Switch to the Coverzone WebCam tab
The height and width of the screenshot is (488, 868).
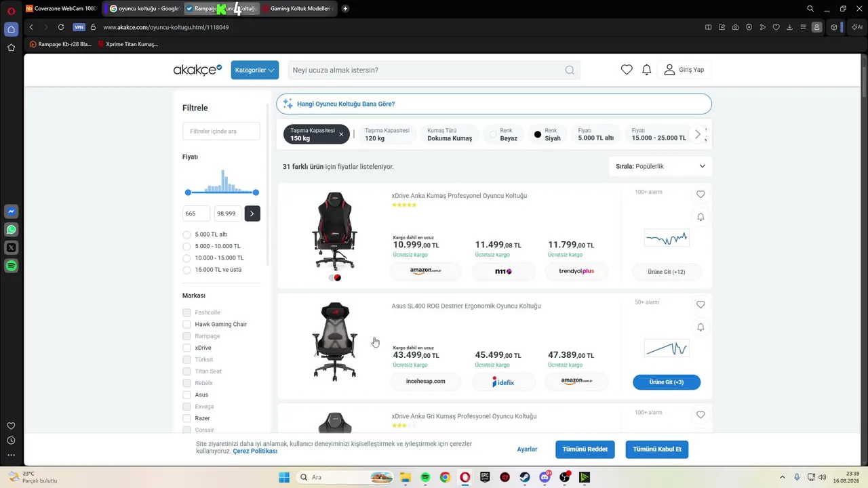(62, 9)
